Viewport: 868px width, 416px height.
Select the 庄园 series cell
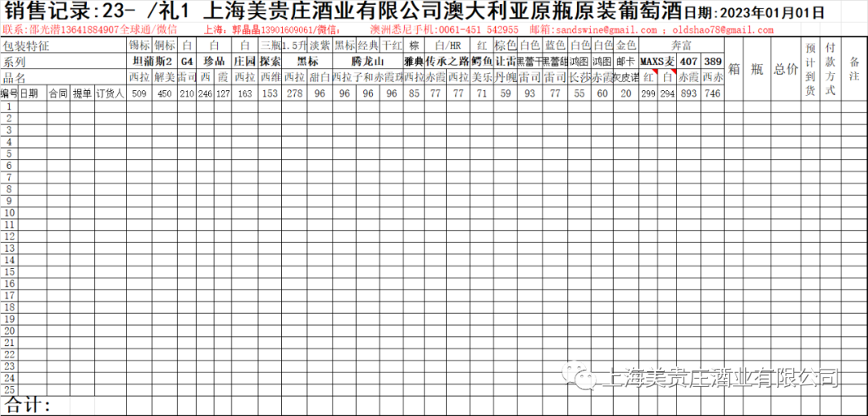coord(244,61)
